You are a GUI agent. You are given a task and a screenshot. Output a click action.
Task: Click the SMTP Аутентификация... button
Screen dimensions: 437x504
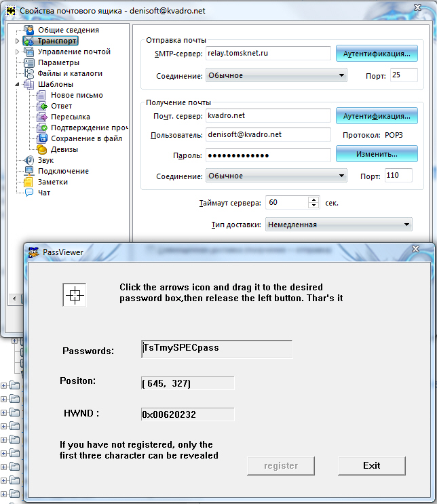(377, 53)
